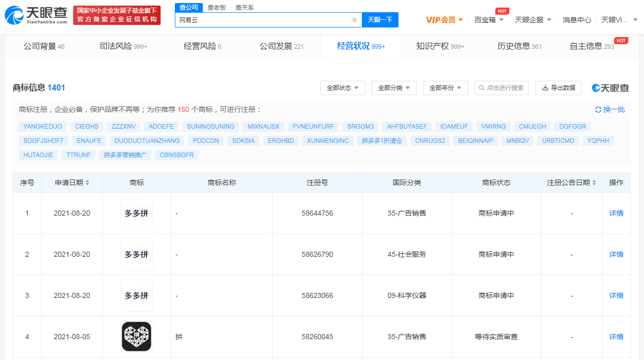This screenshot has width=644, height=360.
Task: Switch to the 查老板 tab
Action: pos(216,7)
